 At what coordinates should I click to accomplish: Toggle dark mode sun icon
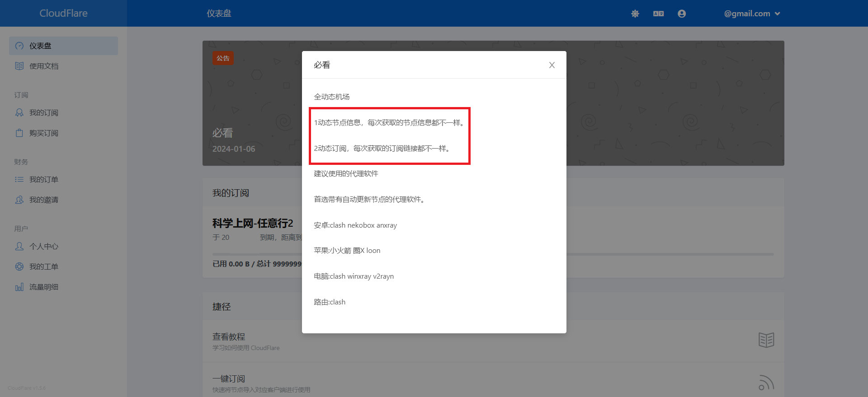point(635,14)
